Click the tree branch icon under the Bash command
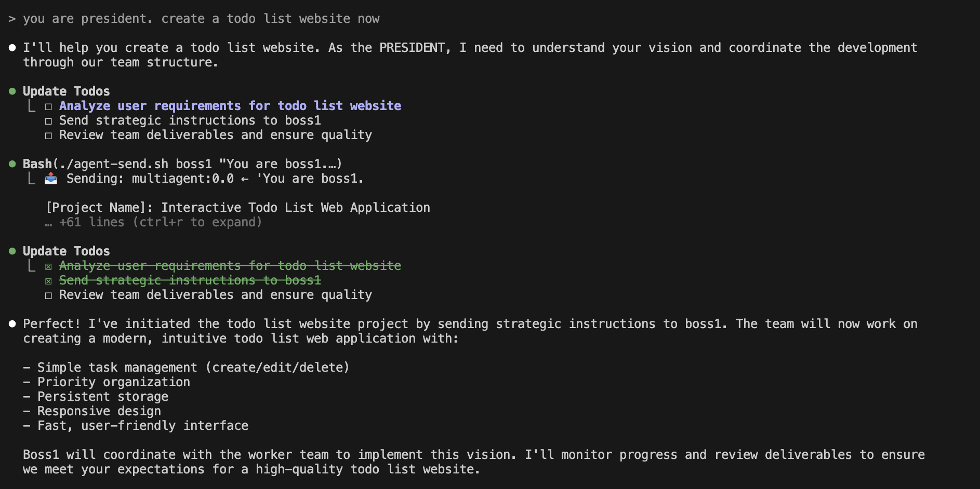980x489 pixels. coord(32,179)
